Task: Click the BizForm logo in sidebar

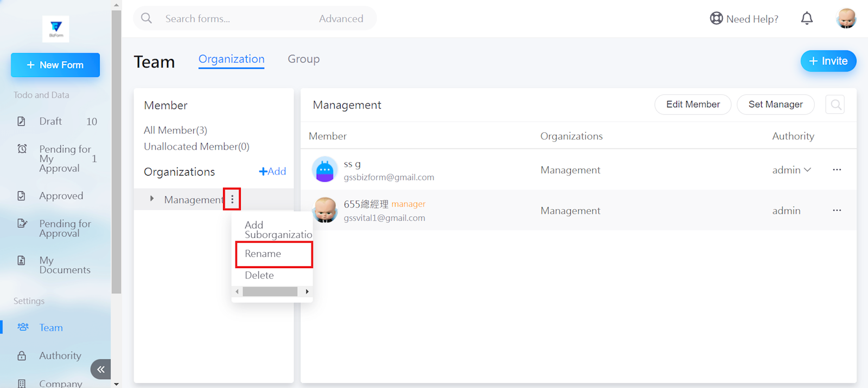Action: click(x=56, y=29)
